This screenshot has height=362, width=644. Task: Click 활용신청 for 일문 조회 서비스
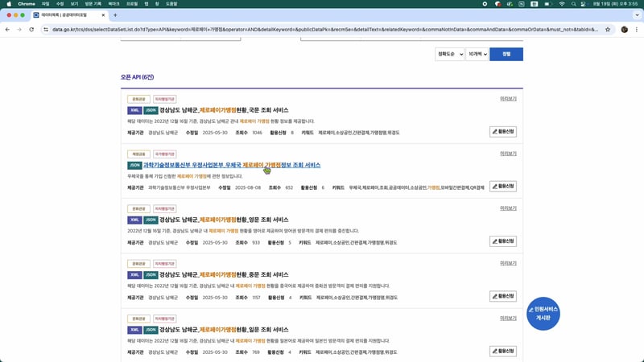pos(502,351)
